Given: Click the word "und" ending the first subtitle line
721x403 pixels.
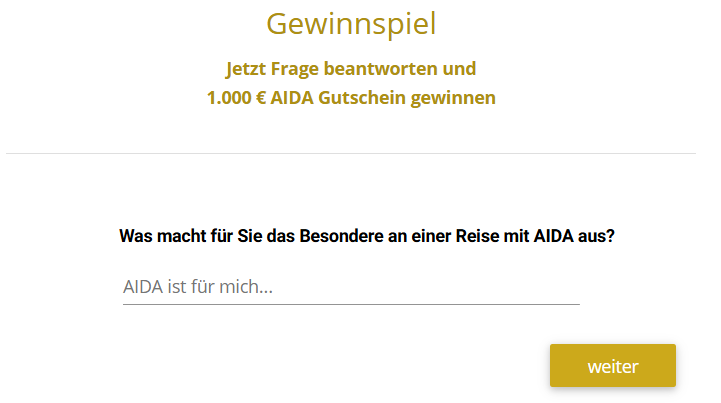Looking at the screenshot, I should (460, 70).
